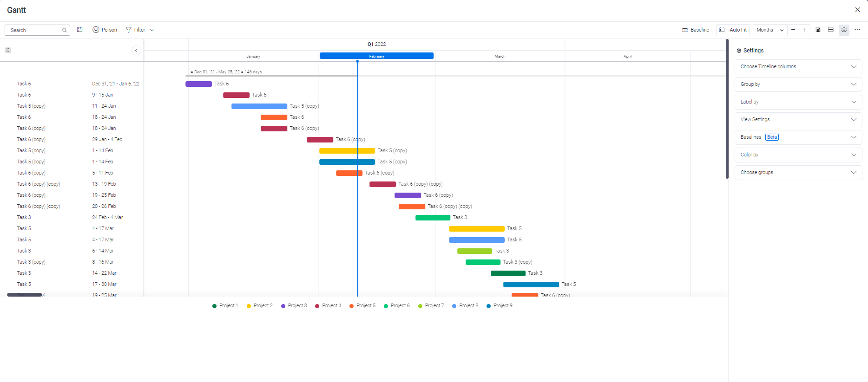Select the dark blue Task 5 (copy) bar
This screenshot has width=868, height=382.
pos(347,162)
